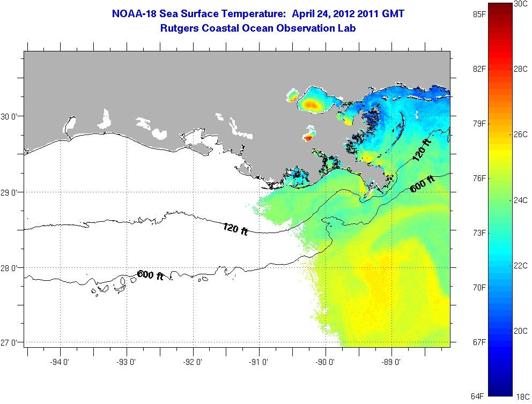
Task: Click the latitude label 29 0'
Action: (x=8, y=192)
